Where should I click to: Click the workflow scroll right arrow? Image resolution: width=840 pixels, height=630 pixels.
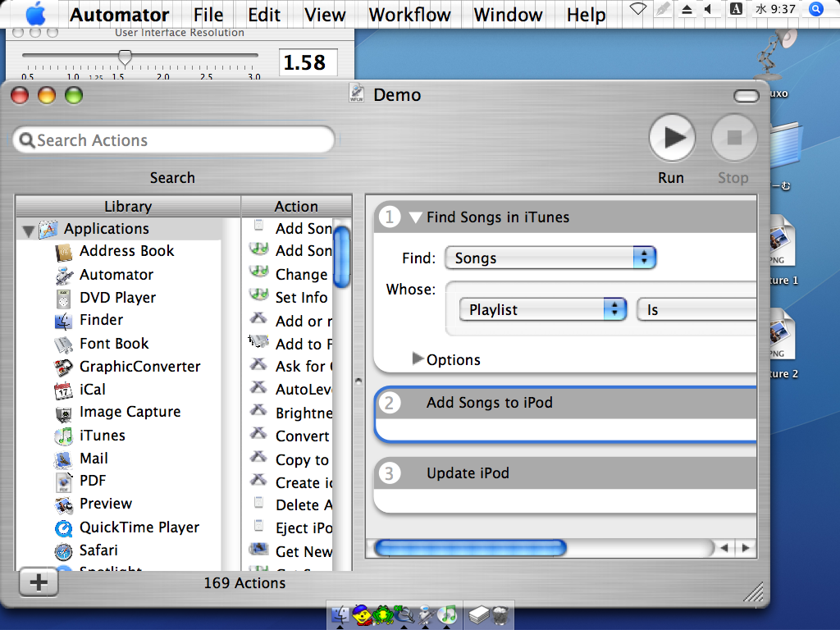point(745,548)
